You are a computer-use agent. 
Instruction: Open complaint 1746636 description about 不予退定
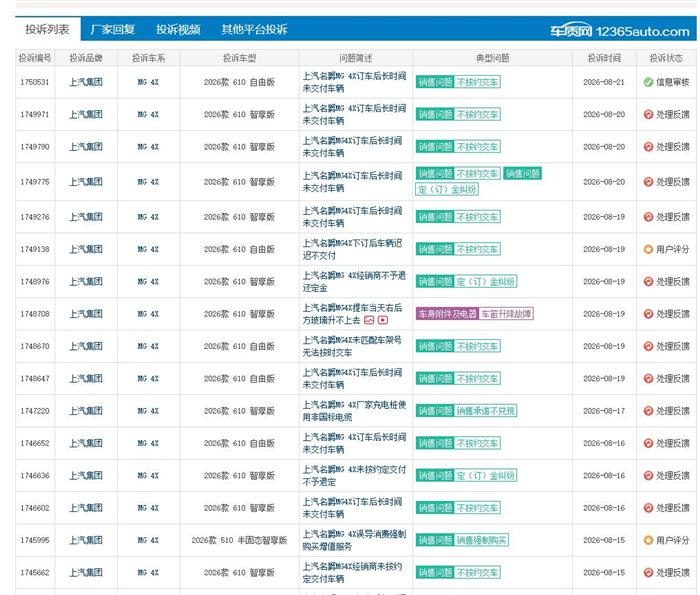click(354, 475)
